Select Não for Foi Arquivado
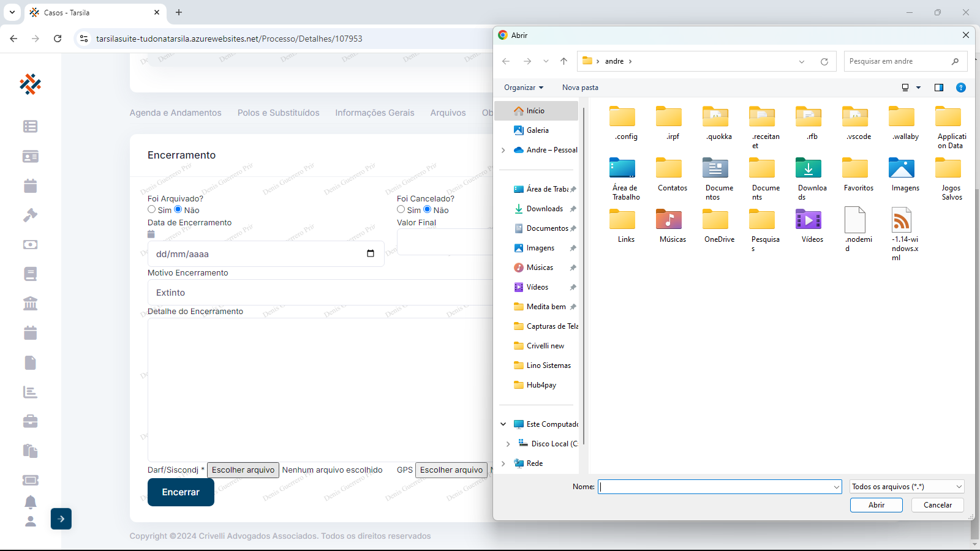980x551 pixels. [178, 209]
